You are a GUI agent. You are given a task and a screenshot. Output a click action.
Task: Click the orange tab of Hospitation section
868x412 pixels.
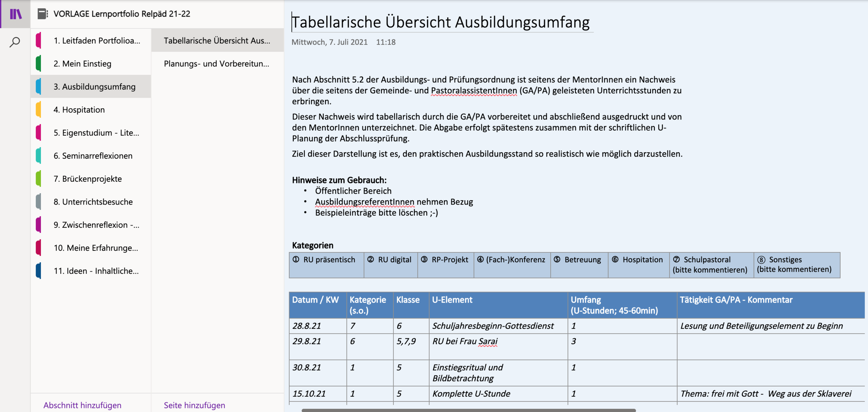[39, 110]
